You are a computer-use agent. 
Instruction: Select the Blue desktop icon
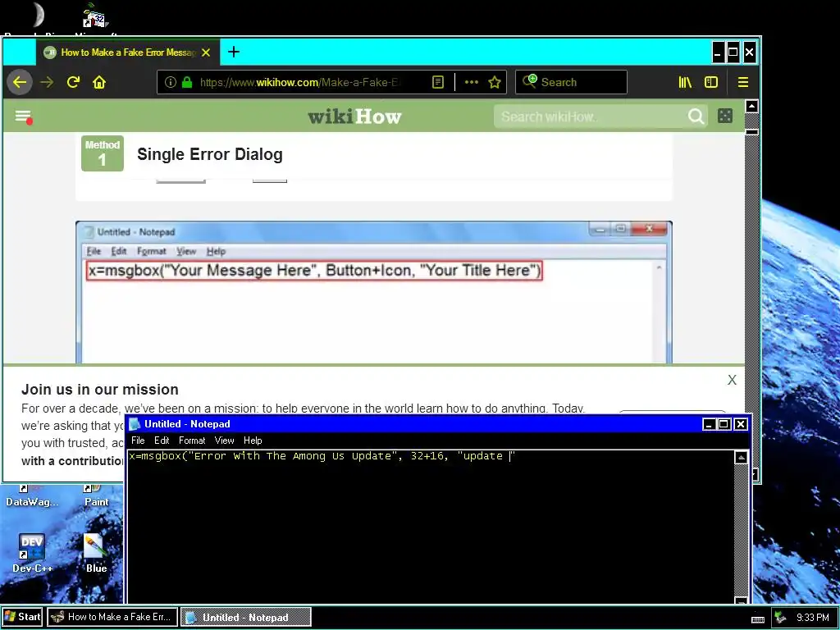click(x=97, y=553)
